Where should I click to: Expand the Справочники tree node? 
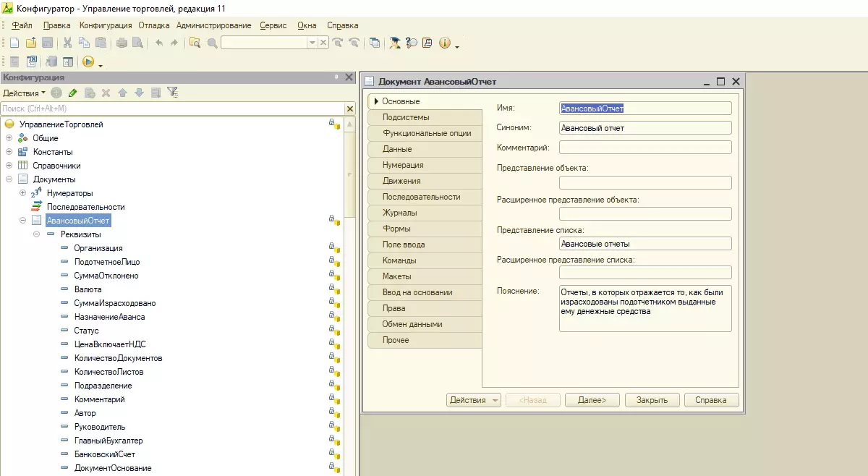(9, 166)
